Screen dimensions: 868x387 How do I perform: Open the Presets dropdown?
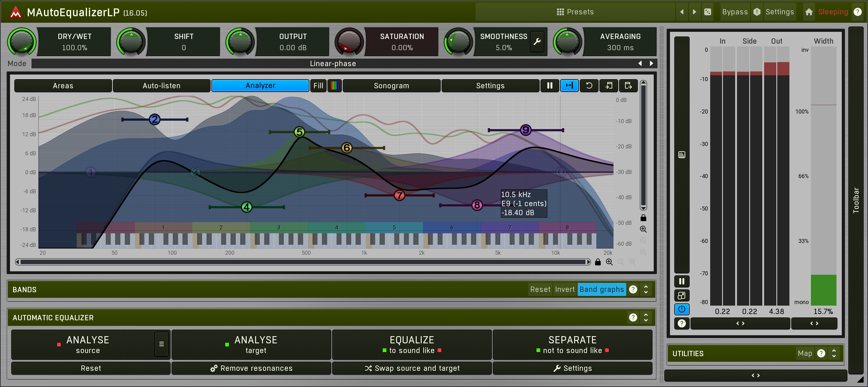(575, 12)
